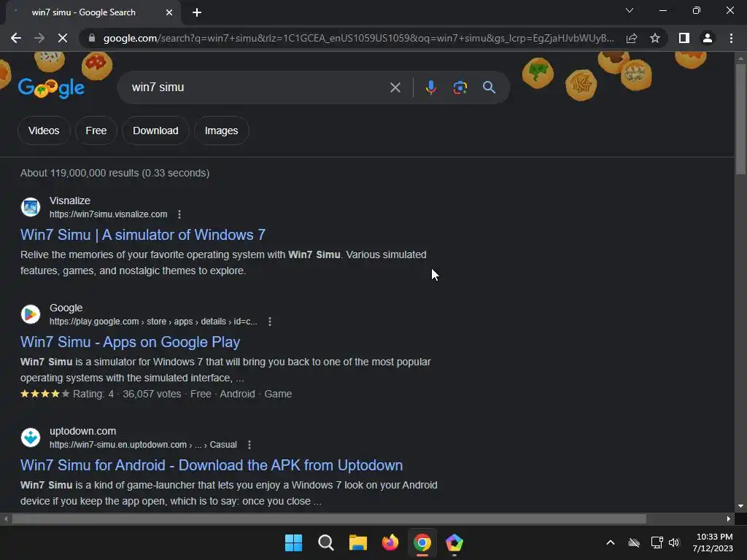The height and width of the screenshot is (560, 747).
Task: Open Windows taskbar search
Action: pyautogui.click(x=326, y=542)
